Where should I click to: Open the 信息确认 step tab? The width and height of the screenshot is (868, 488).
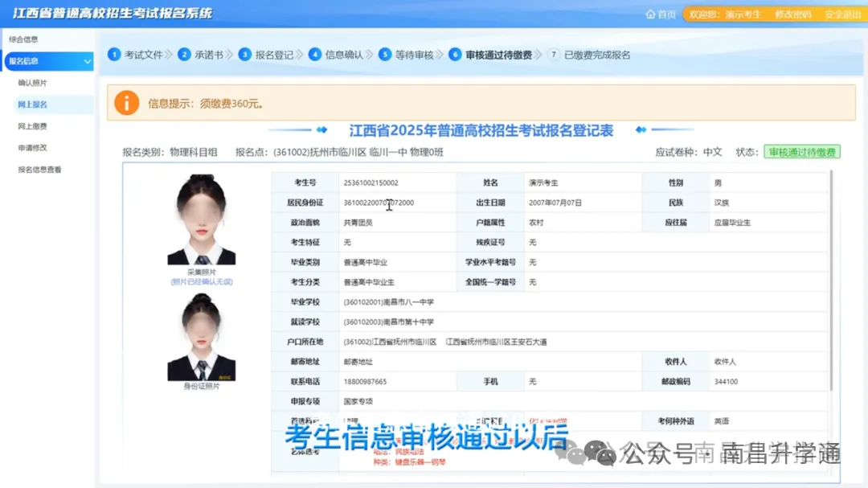344,55
